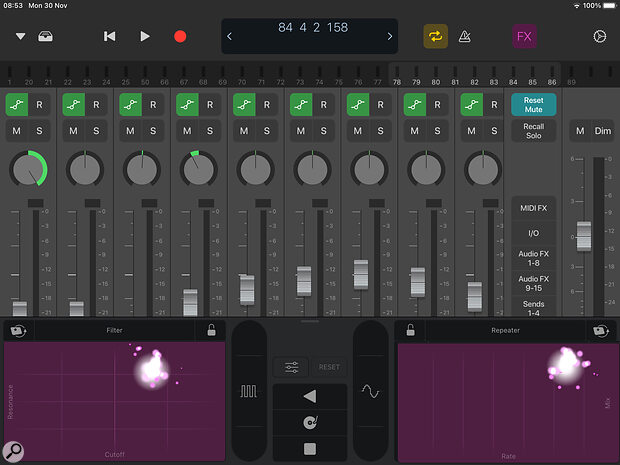Click the magnifier zoom icon bottom-left

[x=13, y=451]
